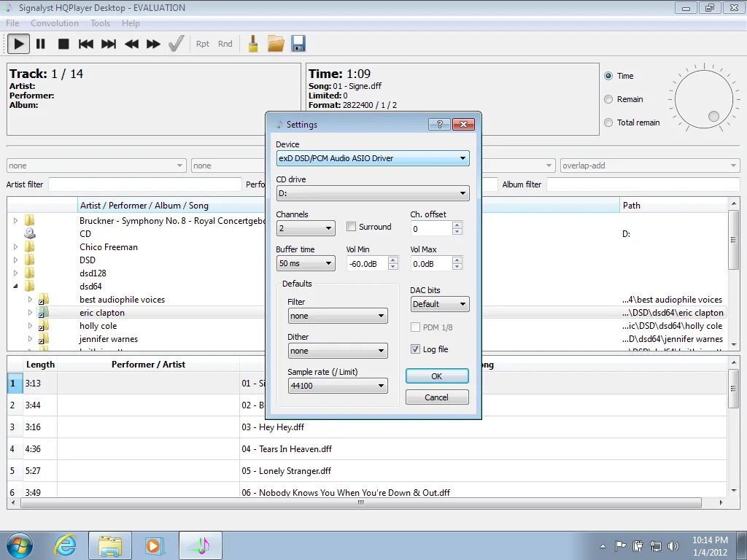This screenshot has height=560, width=747.
Task: Select track 04 - Tears In Heaven.dff
Action: pyautogui.click(x=286, y=448)
